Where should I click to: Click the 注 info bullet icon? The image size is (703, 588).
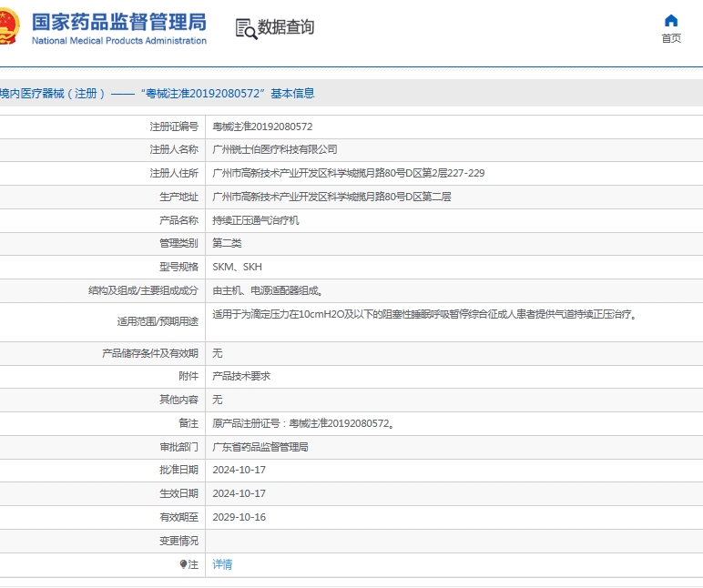183,564
